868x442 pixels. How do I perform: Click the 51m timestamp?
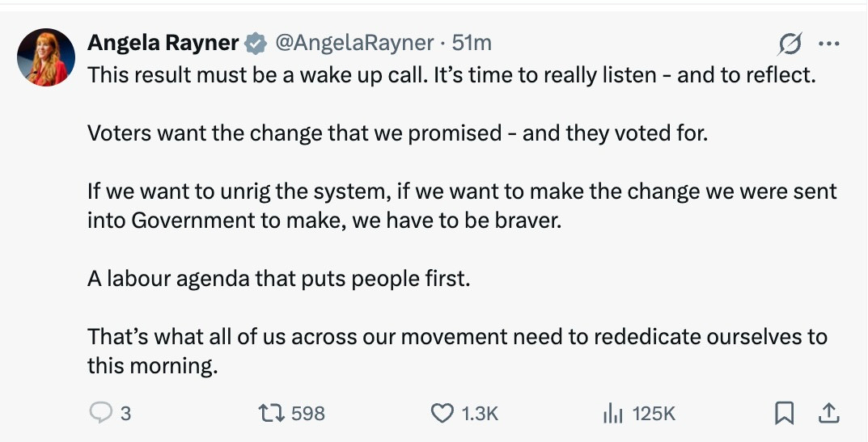click(x=472, y=43)
